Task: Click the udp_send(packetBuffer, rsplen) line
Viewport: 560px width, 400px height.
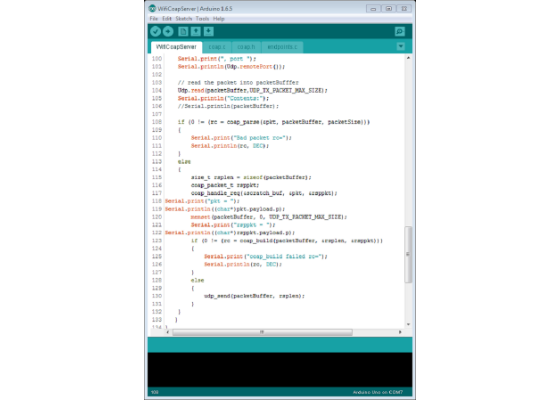Action: [x=254, y=296]
